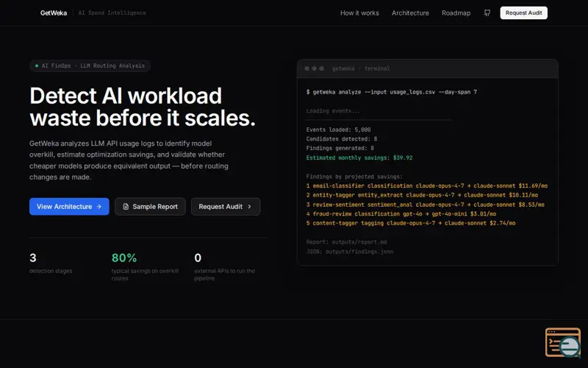Open the floating terminal widget icon
The height and width of the screenshot is (368, 588).
(x=563, y=342)
